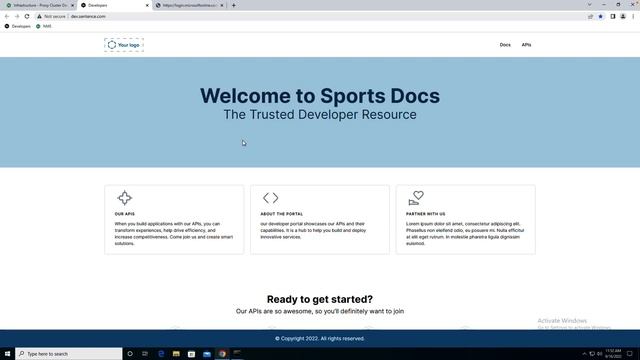This screenshot has height=360, width=640.
Task: Open File Explorer from the taskbar
Action: coord(176,354)
